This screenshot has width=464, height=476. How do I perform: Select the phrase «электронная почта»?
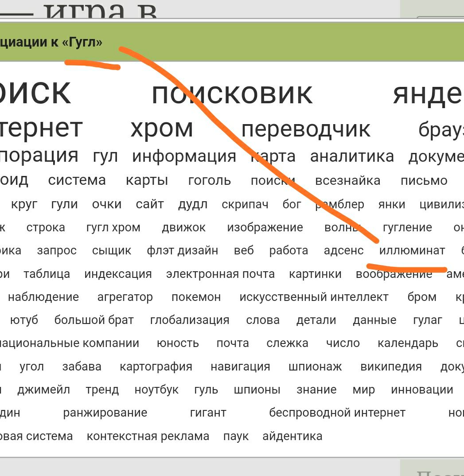[221, 274]
